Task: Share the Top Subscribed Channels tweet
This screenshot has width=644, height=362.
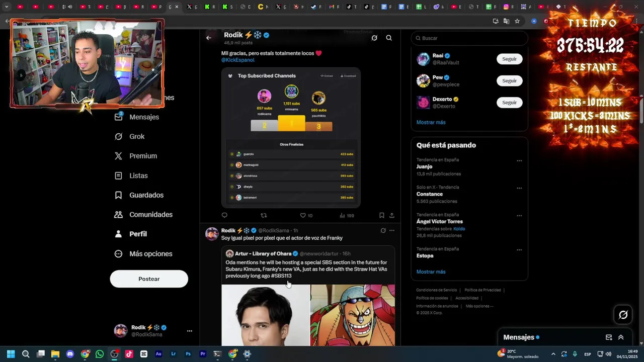Action: [392, 215]
